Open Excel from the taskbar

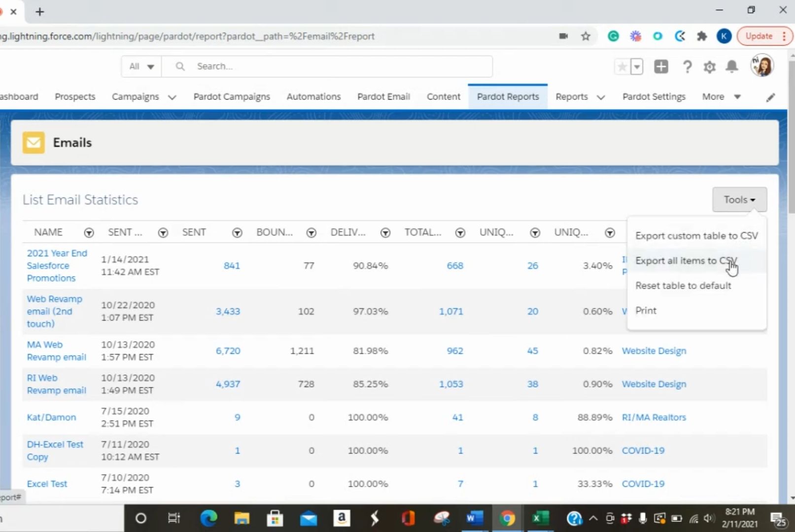pyautogui.click(x=540, y=518)
